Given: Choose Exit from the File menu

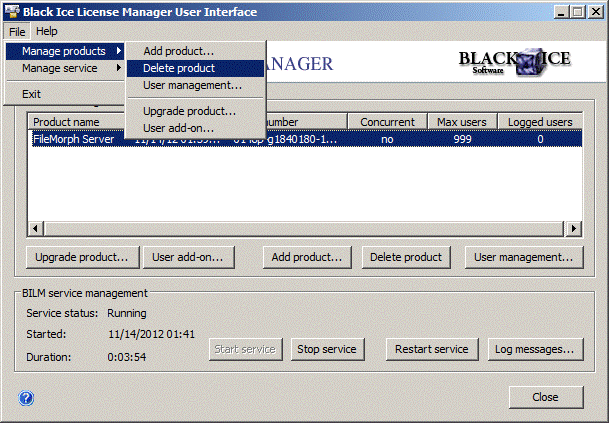Looking at the screenshot, I should 65,94.
